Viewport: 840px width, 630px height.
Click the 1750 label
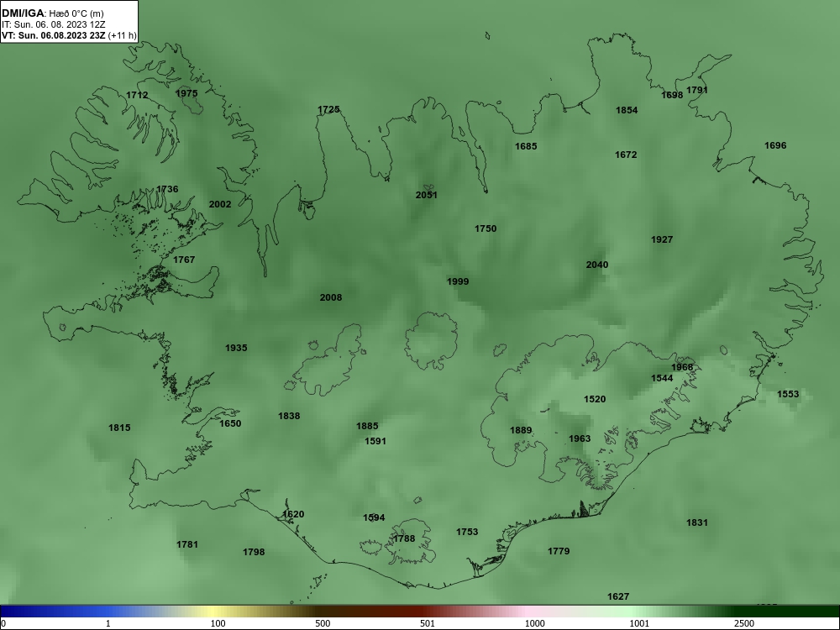coord(486,228)
